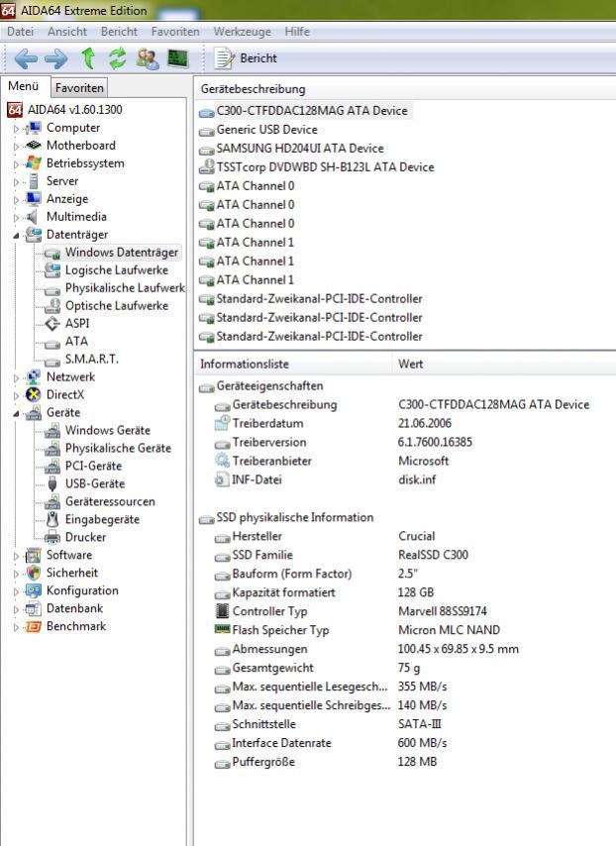This screenshot has height=846, width=616.
Task: Click the Flash Speicher Typ memory icon
Action: 222,629
